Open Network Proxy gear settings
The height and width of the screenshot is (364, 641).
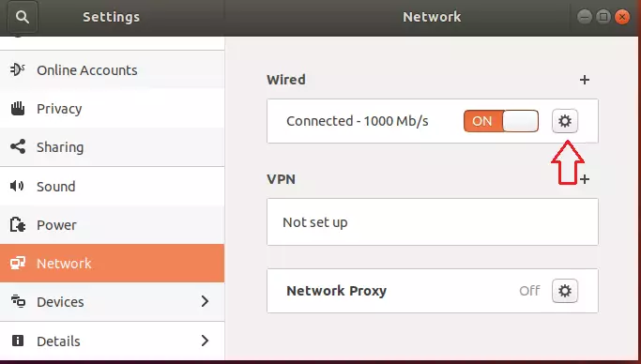(565, 291)
